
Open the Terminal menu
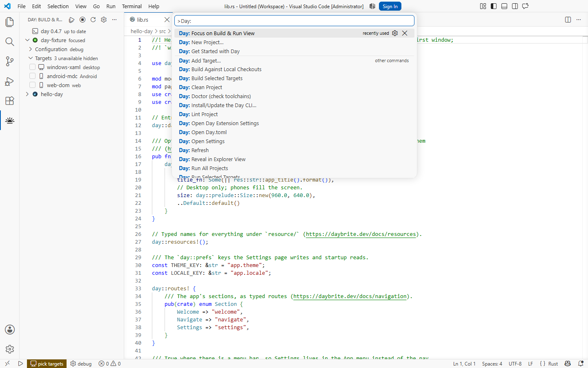pyautogui.click(x=132, y=6)
